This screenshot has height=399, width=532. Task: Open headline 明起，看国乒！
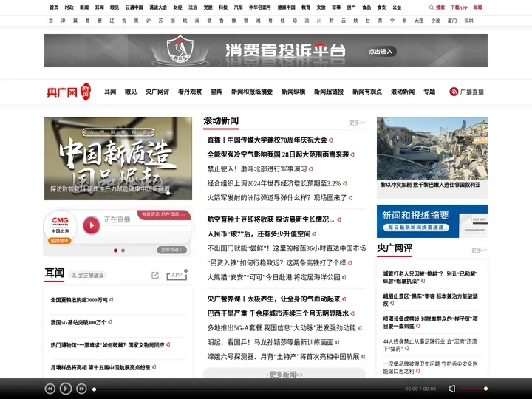[x=270, y=342]
